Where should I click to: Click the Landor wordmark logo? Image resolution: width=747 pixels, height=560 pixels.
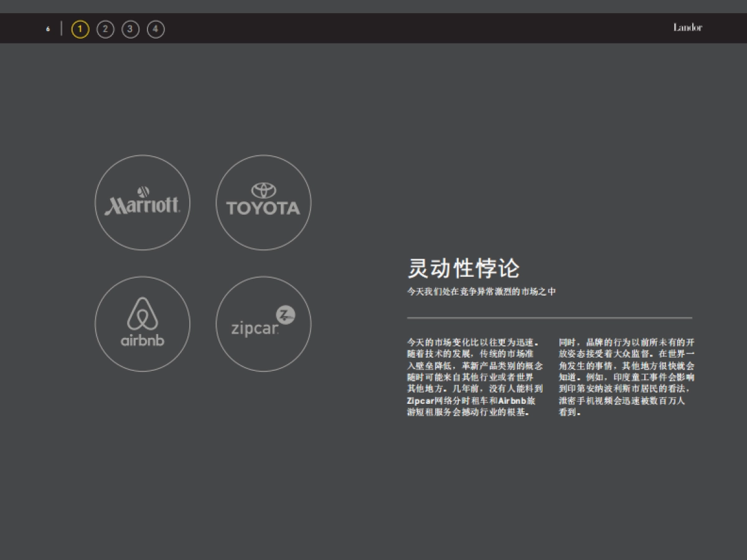pyautogui.click(x=687, y=27)
